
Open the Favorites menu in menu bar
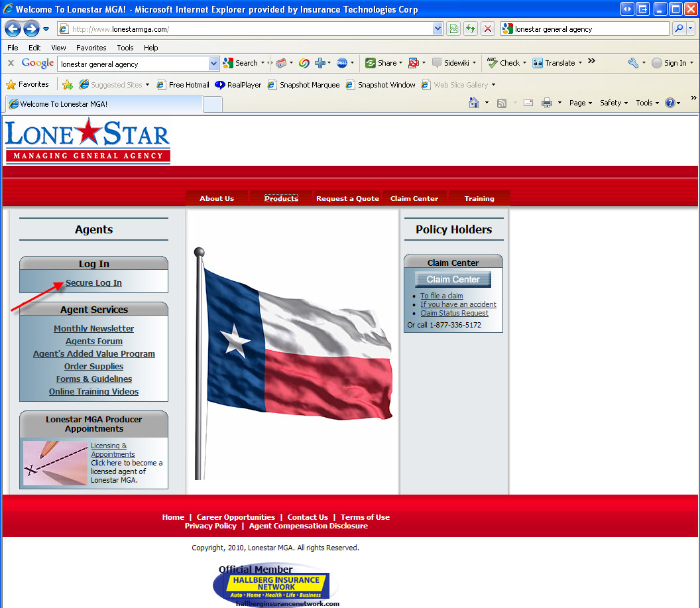(91, 48)
